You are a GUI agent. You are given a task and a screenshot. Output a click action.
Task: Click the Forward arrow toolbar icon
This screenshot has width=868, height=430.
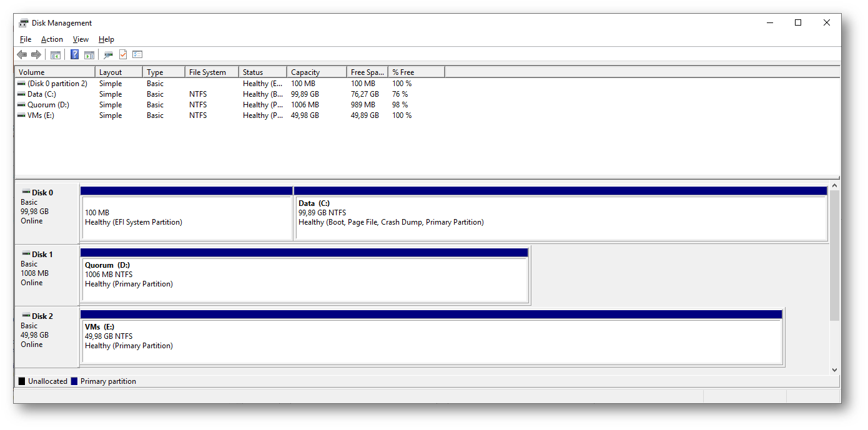[36, 55]
